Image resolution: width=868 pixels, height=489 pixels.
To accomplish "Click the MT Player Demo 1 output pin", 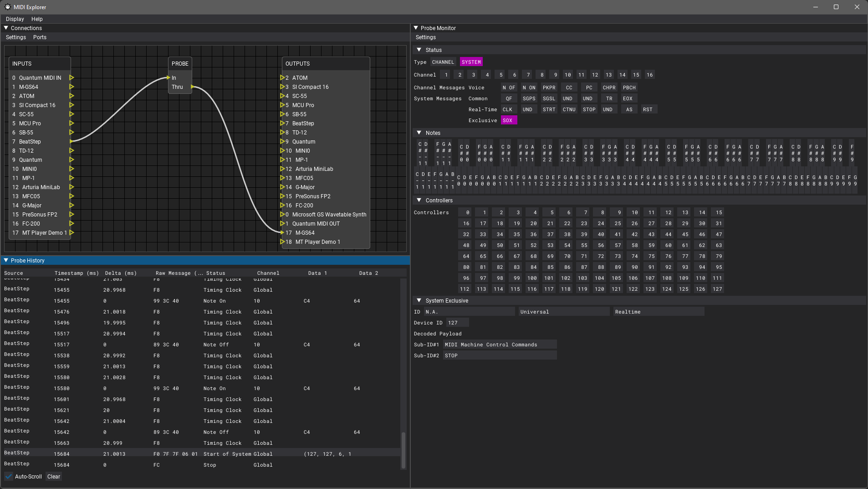I will click(282, 242).
